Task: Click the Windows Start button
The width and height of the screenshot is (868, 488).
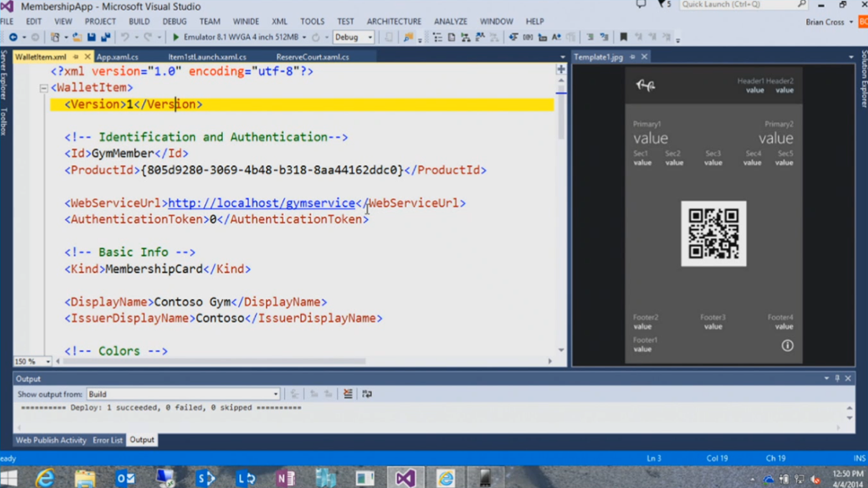Action: point(8,478)
